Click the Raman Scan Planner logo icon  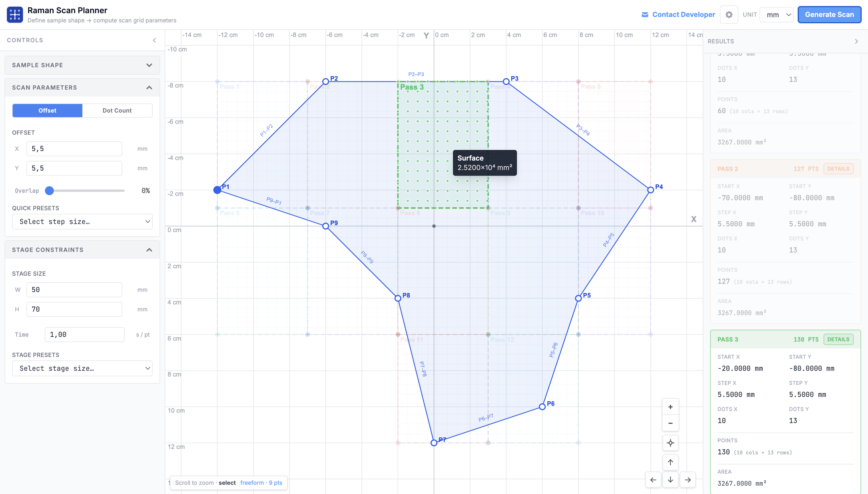14,14
